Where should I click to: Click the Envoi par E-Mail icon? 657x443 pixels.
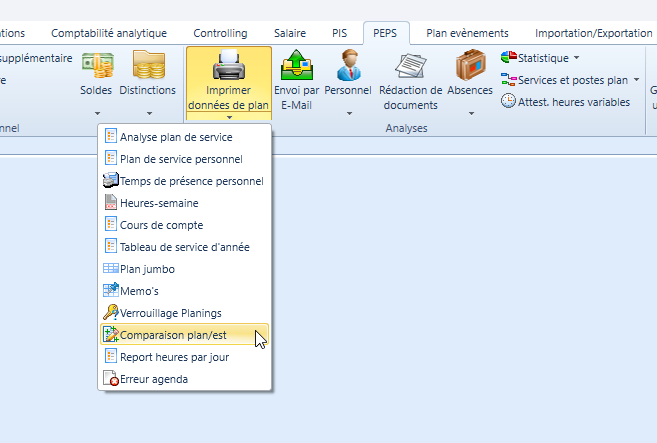pos(296,67)
